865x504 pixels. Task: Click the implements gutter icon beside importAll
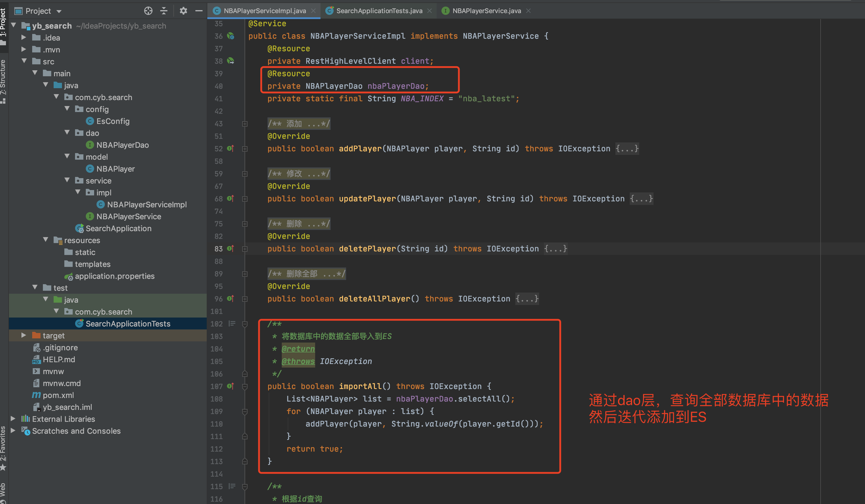coord(231,386)
